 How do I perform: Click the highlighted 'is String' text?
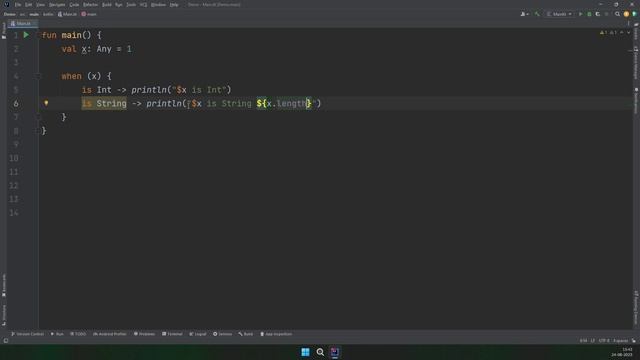(x=104, y=104)
